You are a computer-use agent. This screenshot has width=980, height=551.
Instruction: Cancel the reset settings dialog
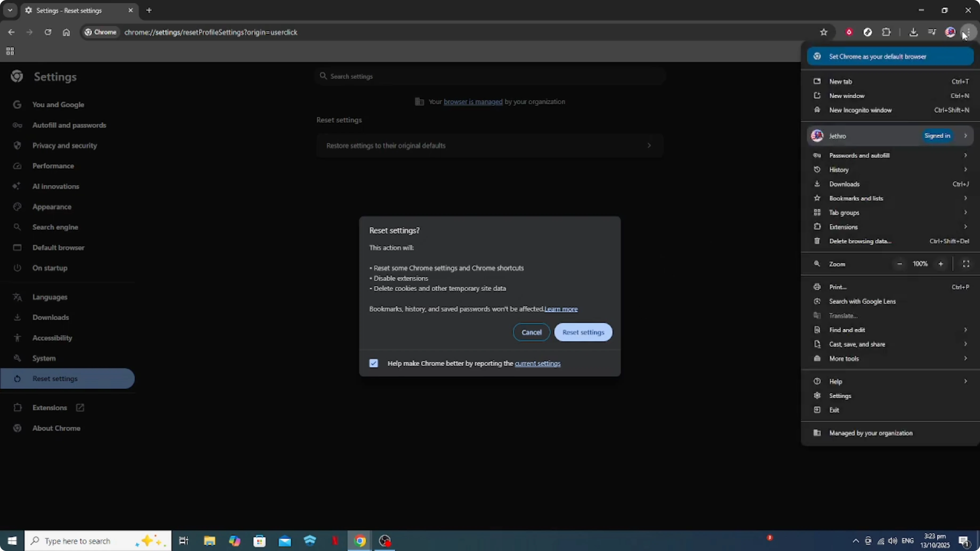pyautogui.click(x=532, y=332)
